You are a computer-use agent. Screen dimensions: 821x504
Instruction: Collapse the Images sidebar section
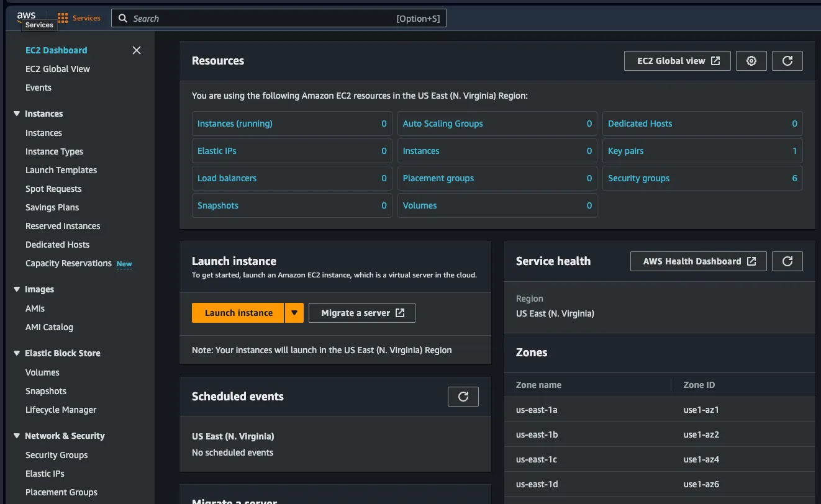coord(17,289)
